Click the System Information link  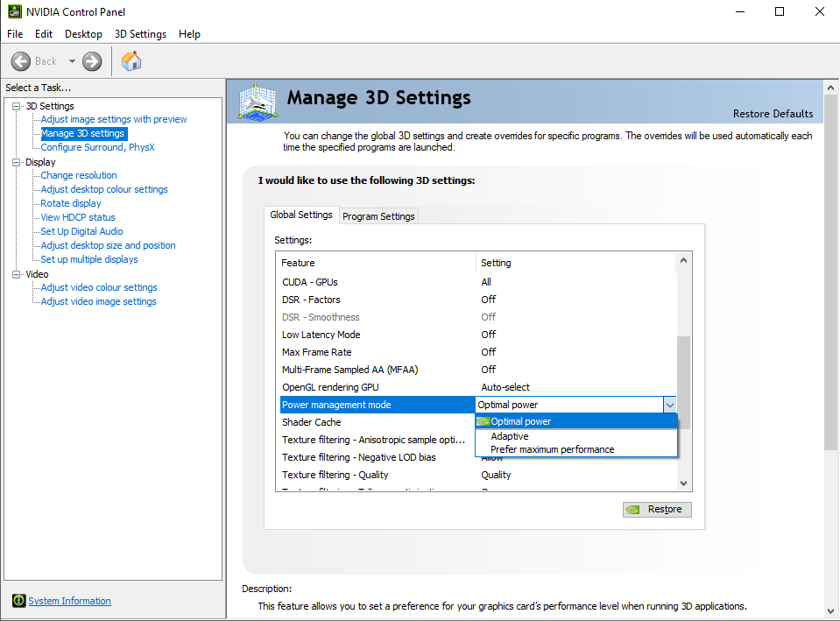click(x=70, y=601)
